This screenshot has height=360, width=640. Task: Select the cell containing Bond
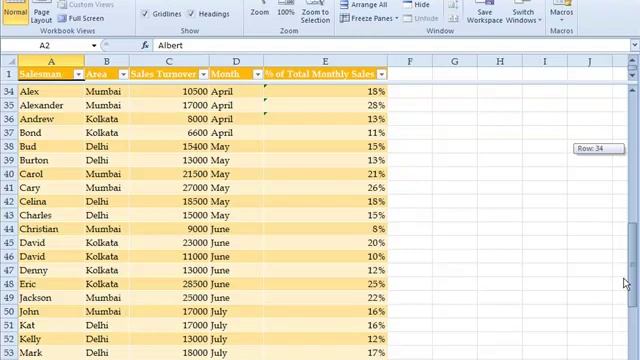point(51,133)
